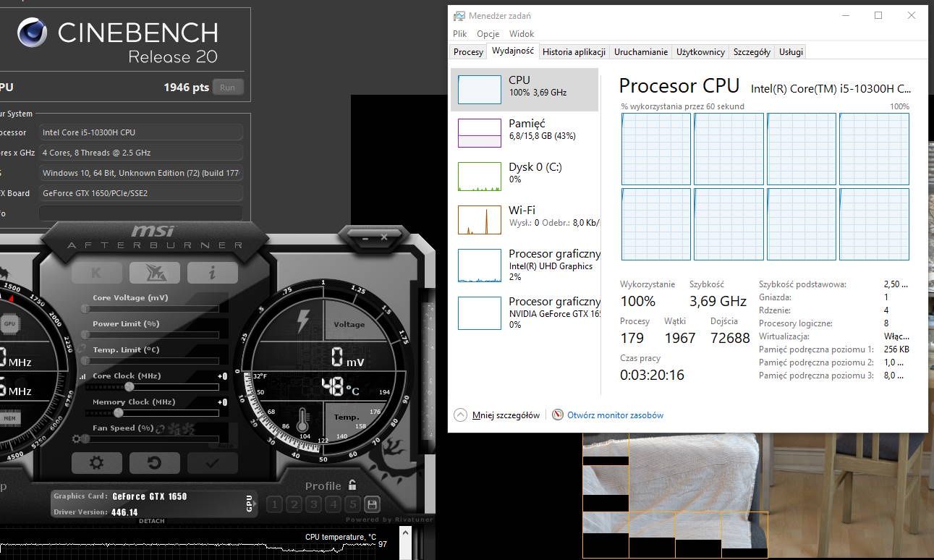Viewport: 934px width, 560px height.
Task: Select "Intel Core i5-10300H CPU" field in Cinebench
Action: tap(140, 132)
